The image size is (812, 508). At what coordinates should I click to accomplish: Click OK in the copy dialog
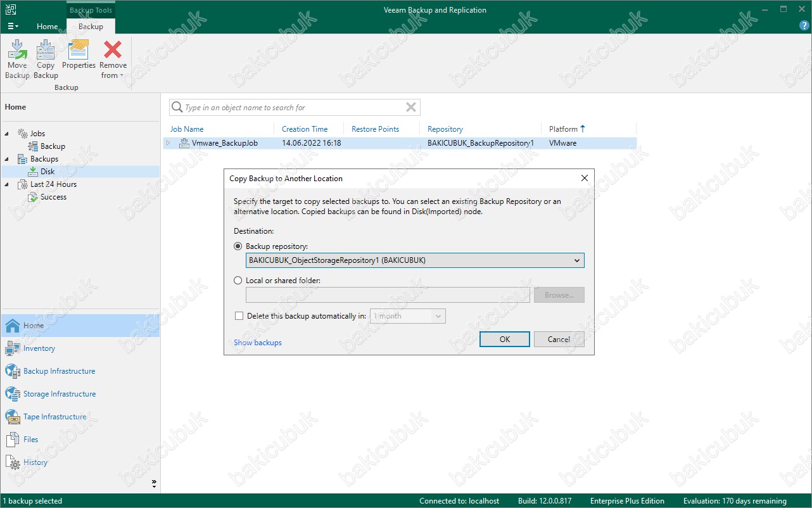[505, 340]
